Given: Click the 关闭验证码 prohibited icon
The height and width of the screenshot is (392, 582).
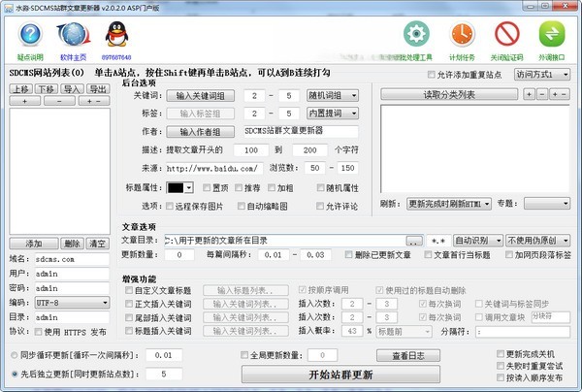Looking at the screenshot, I should tap(507, 34).
